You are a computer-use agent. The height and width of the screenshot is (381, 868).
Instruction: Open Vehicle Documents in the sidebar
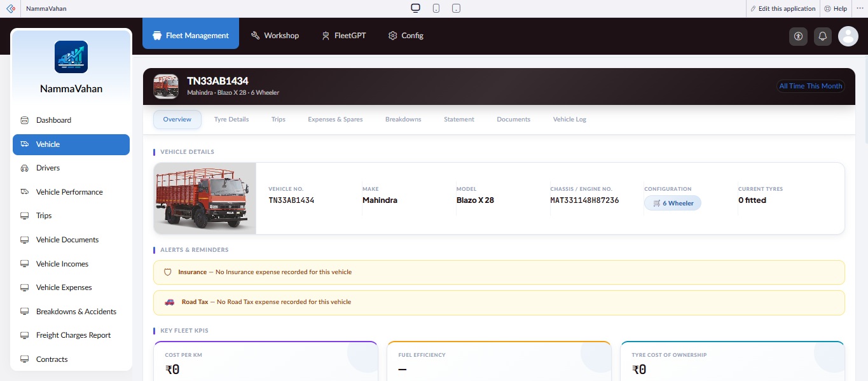click(x=71, y=240)
